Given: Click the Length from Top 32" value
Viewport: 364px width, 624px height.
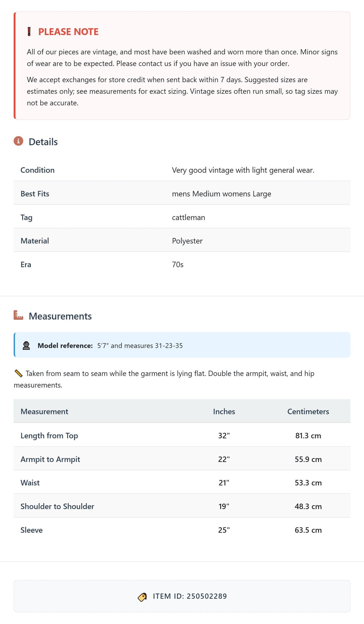Looking at the screenshot, I should [x=224, y=436].
